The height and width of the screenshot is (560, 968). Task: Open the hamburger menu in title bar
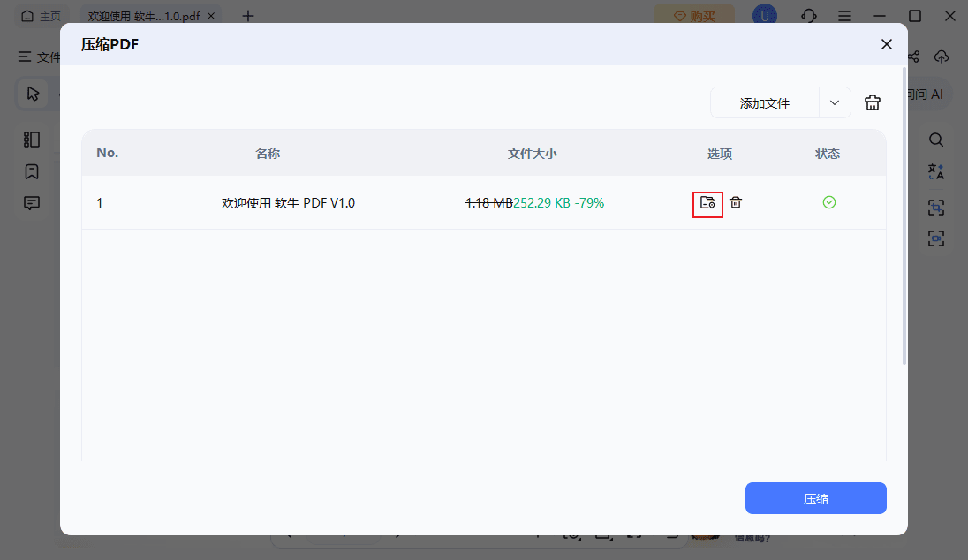844,16
